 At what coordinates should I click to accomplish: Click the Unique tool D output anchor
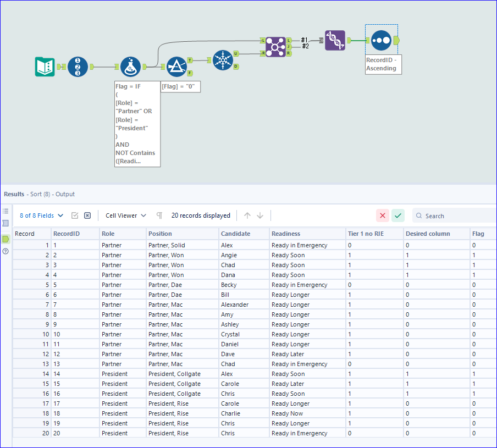coord(236,67)
